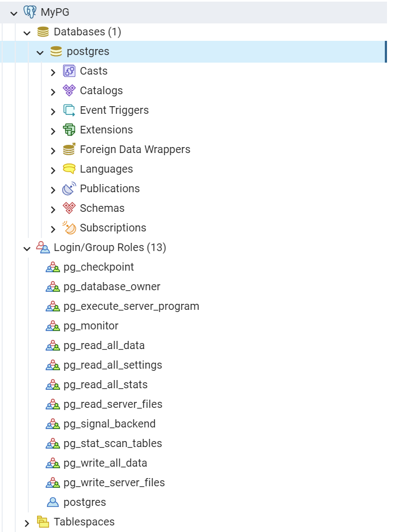Click the pg_read_server_files role icon
The width and height of the screenshot is (399, 532).
[53, 405]
